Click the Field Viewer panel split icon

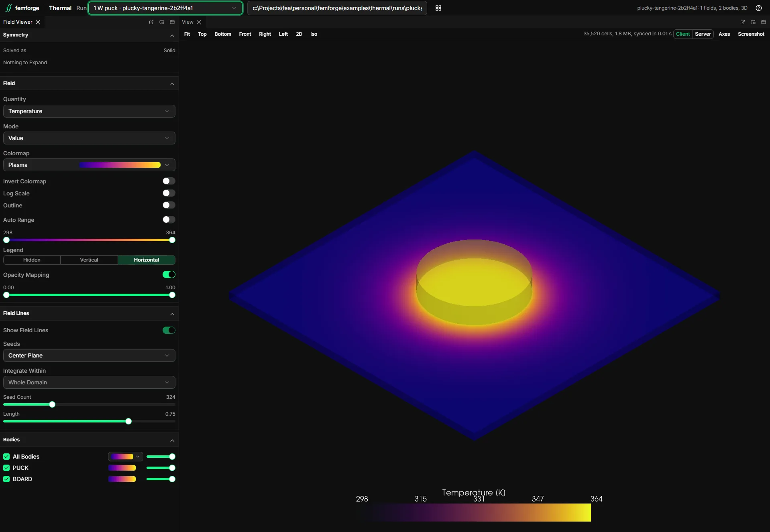point(162,22)
